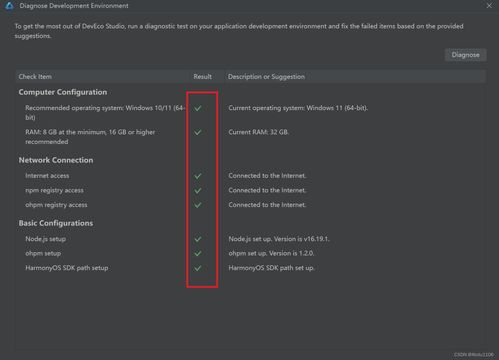Select the Network Connection section heading
499x360 pixels.
(56, 160)
